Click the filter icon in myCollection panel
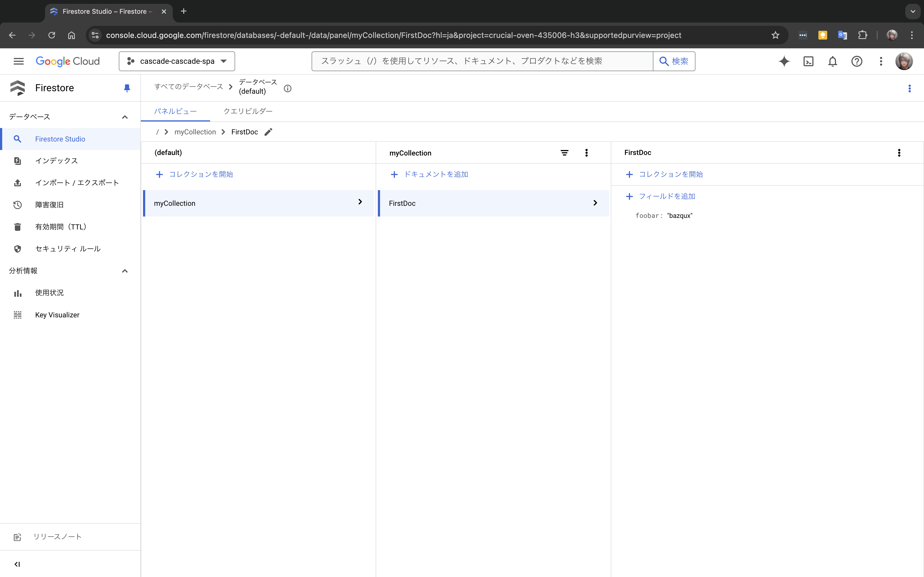The width and height of the screenshot is (924, 577). point(564,153)
